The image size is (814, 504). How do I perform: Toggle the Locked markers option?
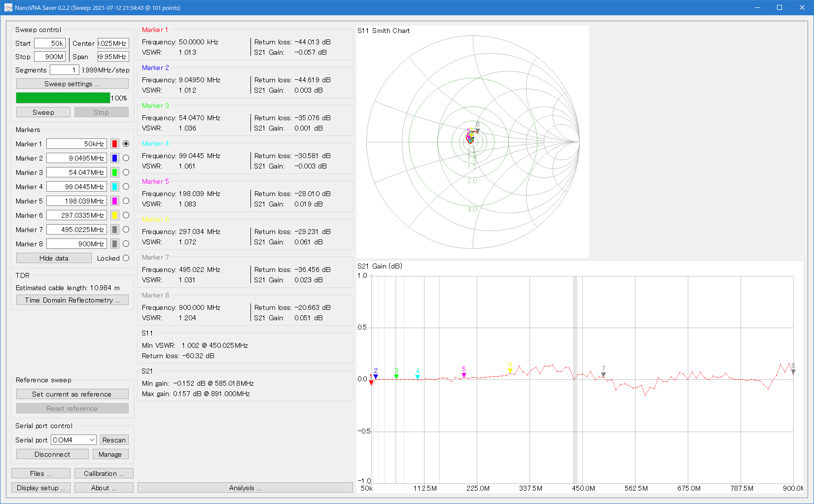coord(126,258)
